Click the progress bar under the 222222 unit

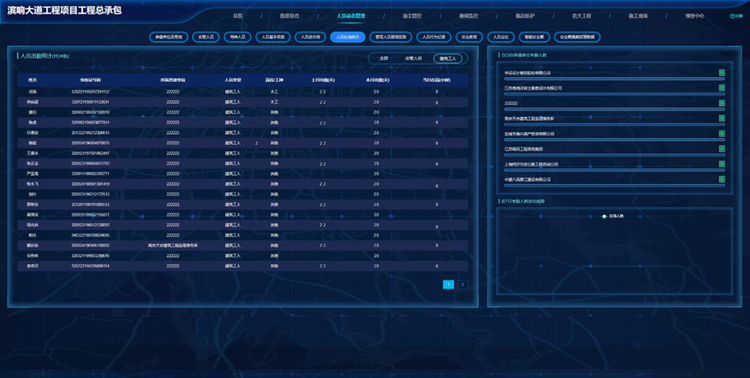[615, 109]
